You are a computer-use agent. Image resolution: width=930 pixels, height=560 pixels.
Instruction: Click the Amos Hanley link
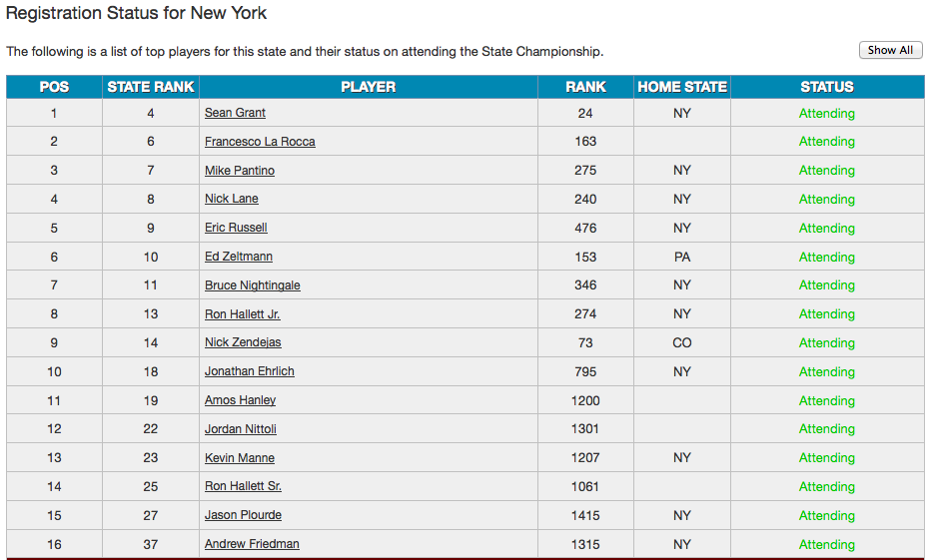coord(240,400)
